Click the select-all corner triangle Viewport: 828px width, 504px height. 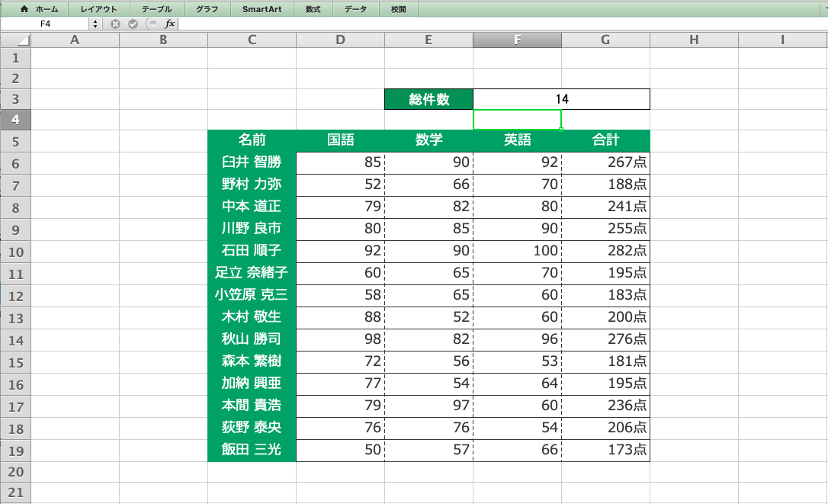click(15, 40)
